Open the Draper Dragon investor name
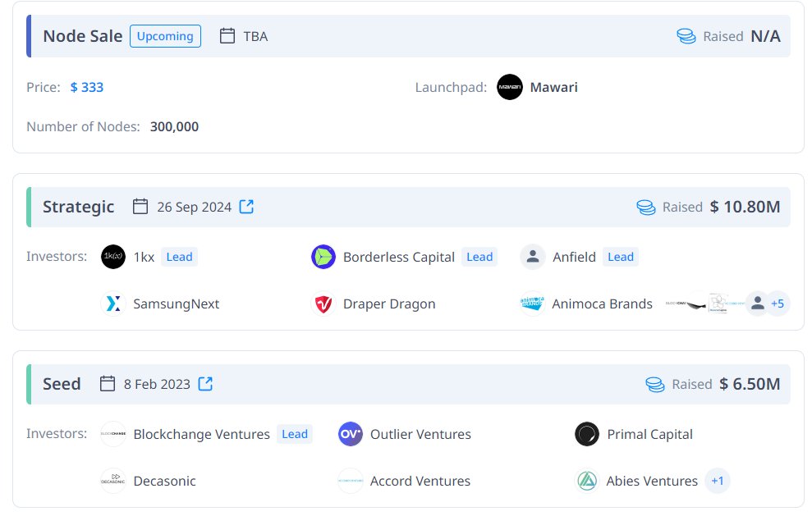Screen dimensions: 812x516 tap(389, 304)
